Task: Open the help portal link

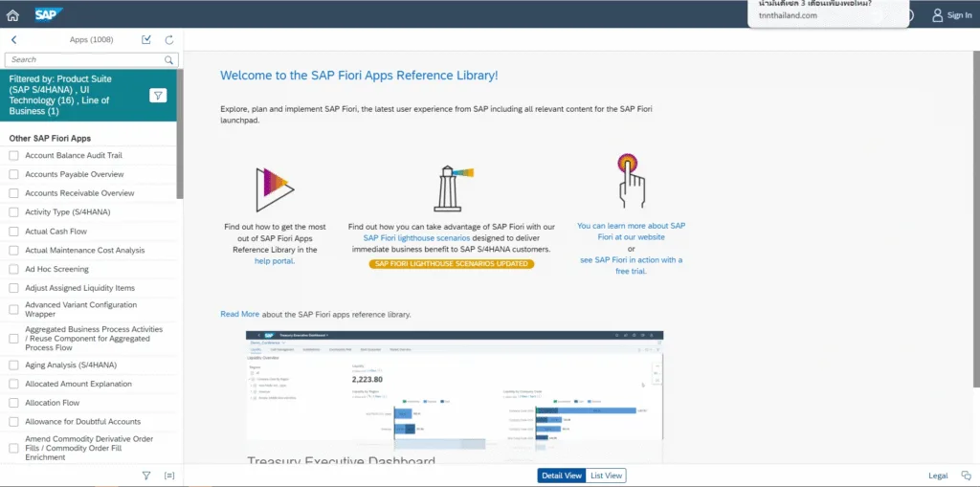Action: coord(275,260)
